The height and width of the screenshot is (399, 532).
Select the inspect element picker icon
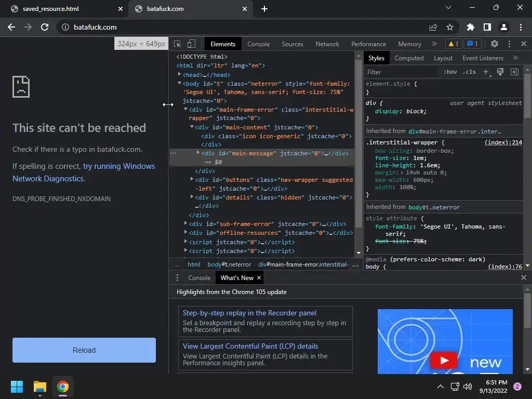[x=178, y=44]
